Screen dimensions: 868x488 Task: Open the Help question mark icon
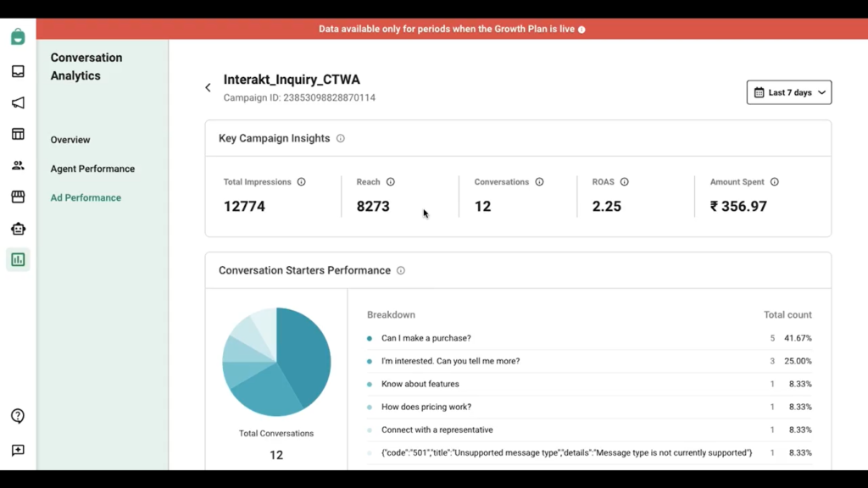18,416
